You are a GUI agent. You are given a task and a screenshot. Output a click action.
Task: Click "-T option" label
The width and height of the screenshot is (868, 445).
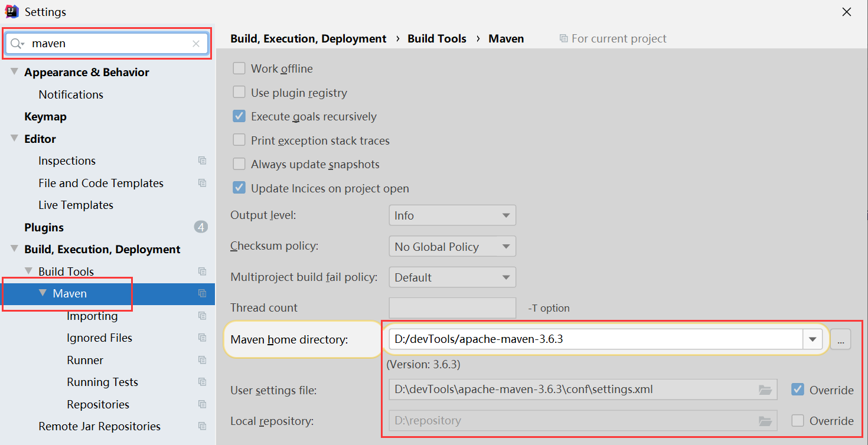click(549, 308)
